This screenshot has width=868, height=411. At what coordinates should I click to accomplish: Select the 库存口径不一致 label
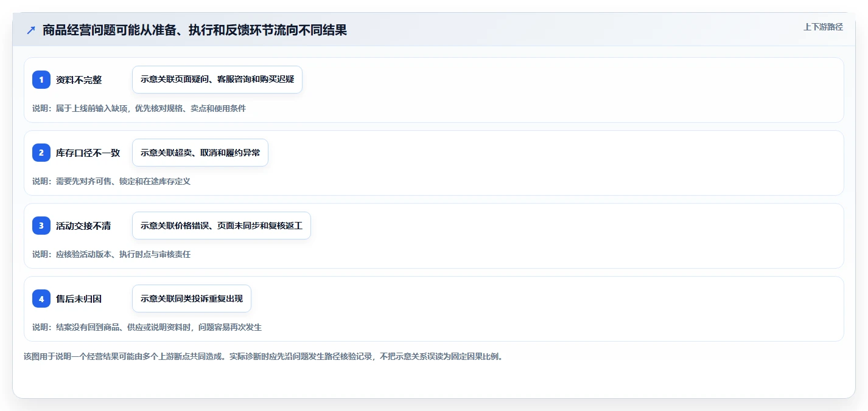(x=88, y=153)
